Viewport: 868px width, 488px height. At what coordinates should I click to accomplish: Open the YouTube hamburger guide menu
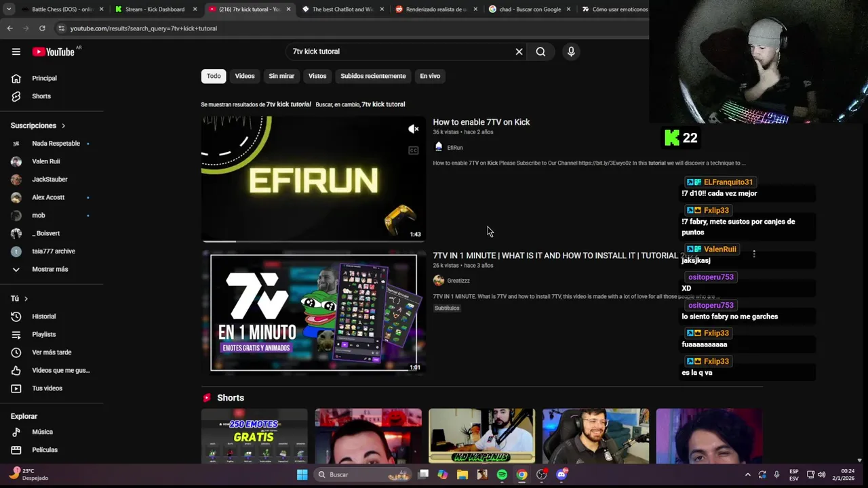point(16,52)
